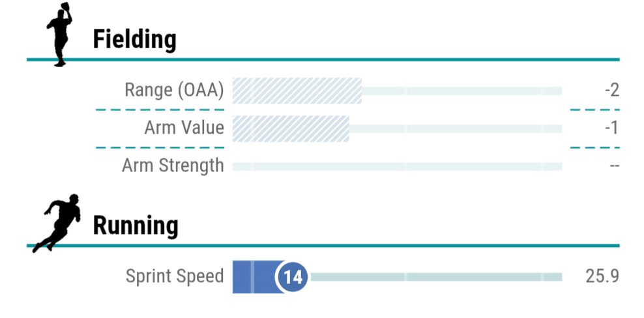Click unfilled Arm Value track portion

pos(455,128)
